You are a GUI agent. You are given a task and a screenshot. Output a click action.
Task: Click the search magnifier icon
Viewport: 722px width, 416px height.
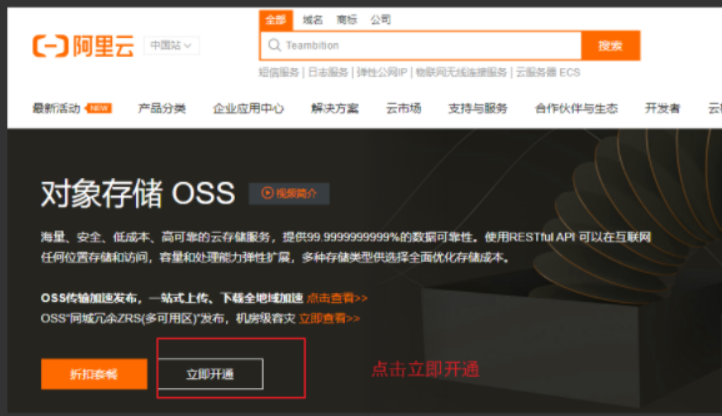(274, 45)
